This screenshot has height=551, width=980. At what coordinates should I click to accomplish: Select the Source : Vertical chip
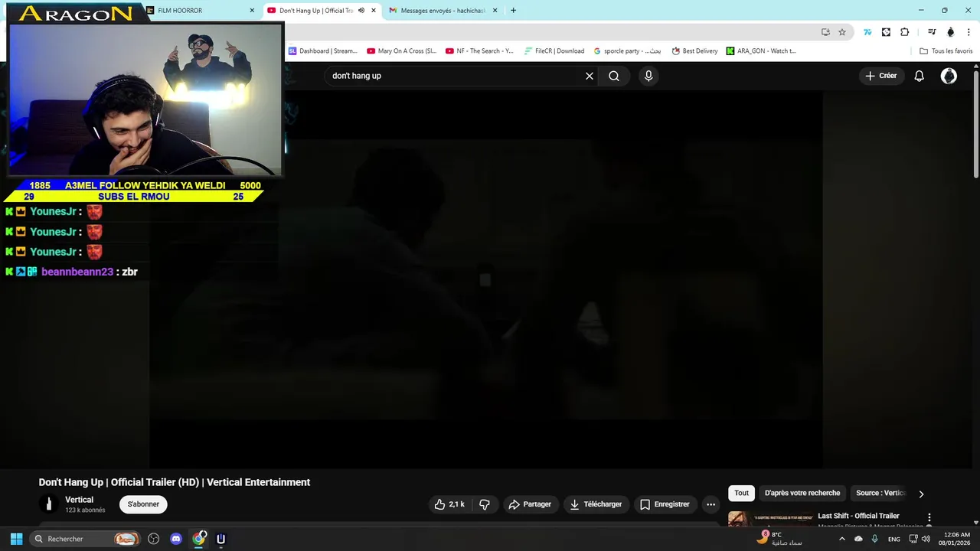[x=880, y=493]
